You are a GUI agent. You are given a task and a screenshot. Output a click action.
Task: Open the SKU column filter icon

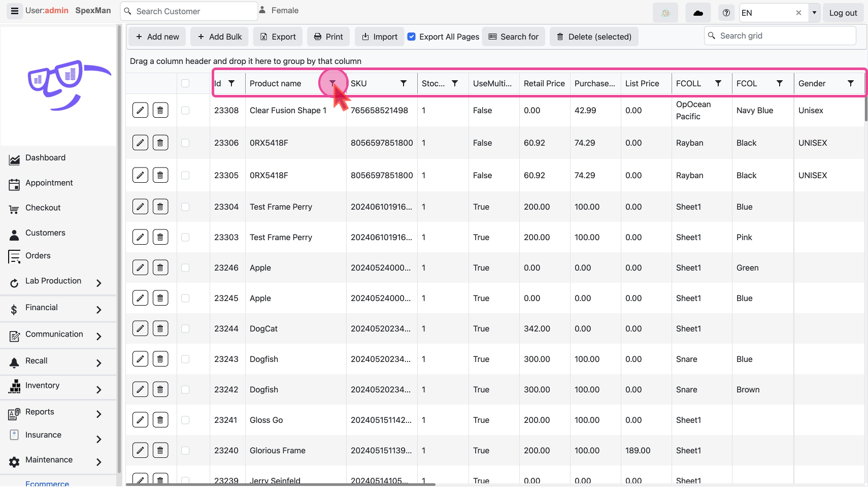pyautogui.click(x=404, y=83)
